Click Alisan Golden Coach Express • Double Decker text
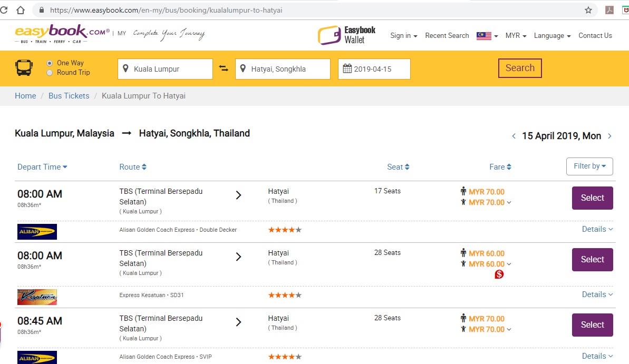This screenshot has height=364, width=629. 178,230
